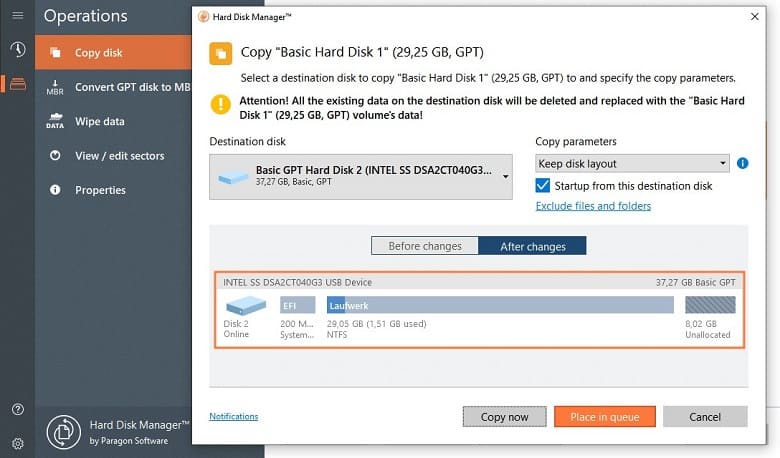Toggle Startup from this destination disk checkbox
780x458 pixels.
click(543, 185)
